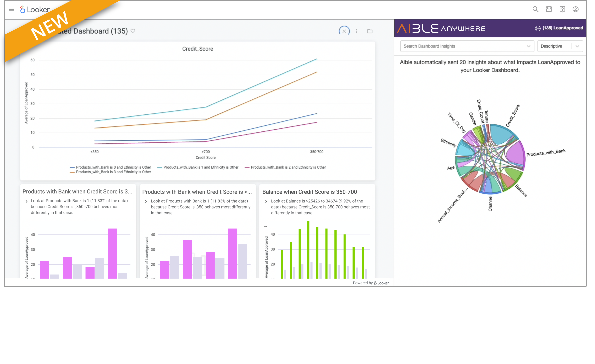Viewport: 595px width, 364px height.
Task: Open the search magnifier icon
Action: point(535,9)
